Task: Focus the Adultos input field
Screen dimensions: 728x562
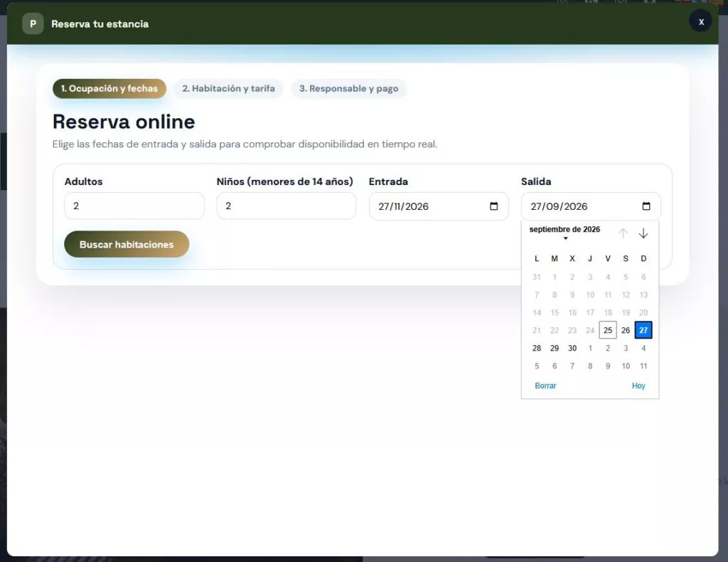Action: click(x=134, y=206)
